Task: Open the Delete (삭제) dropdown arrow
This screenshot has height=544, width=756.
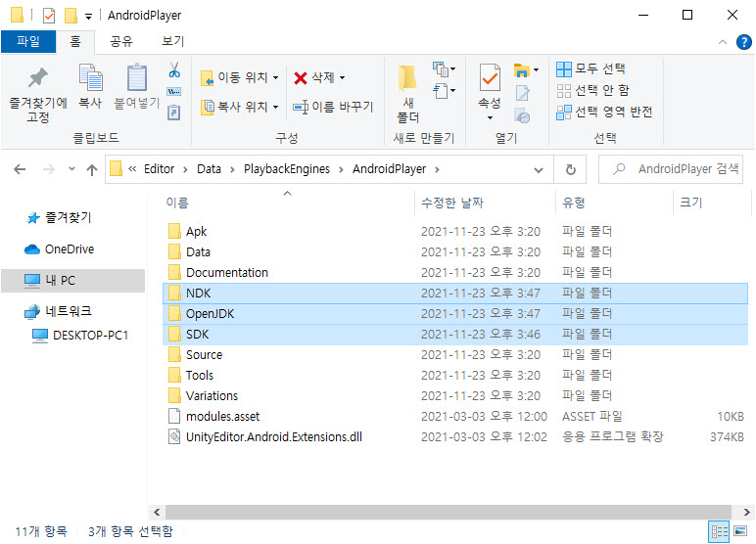Action: coord(343,77)
